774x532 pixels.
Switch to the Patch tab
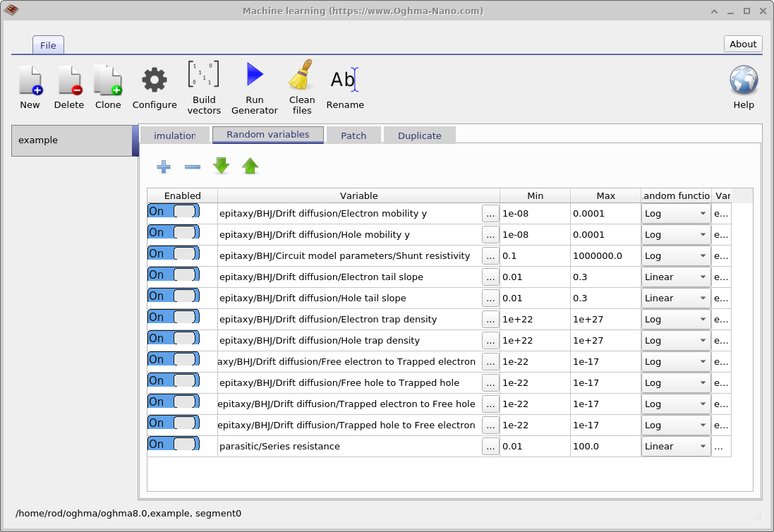(353, 135)
